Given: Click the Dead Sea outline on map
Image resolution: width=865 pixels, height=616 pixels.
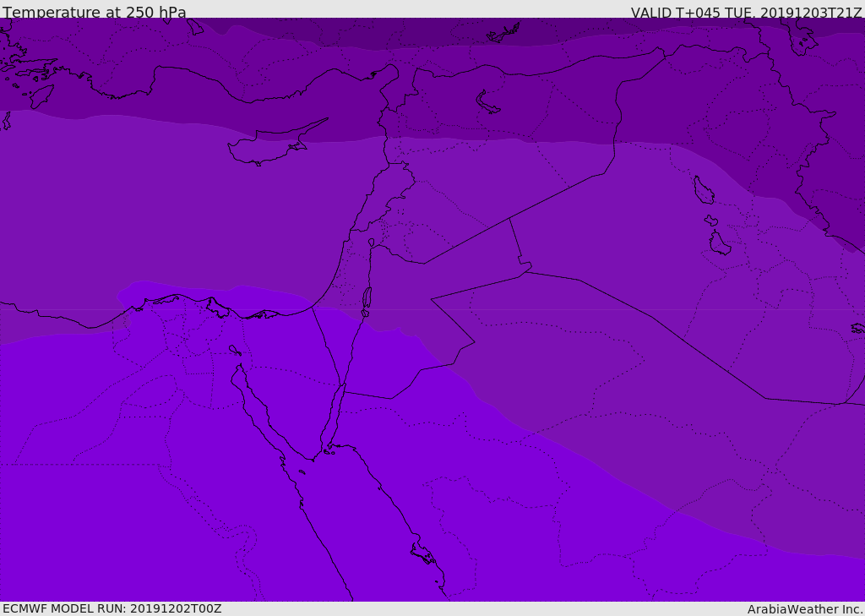Looking at the screenshot, I should 367,298.
